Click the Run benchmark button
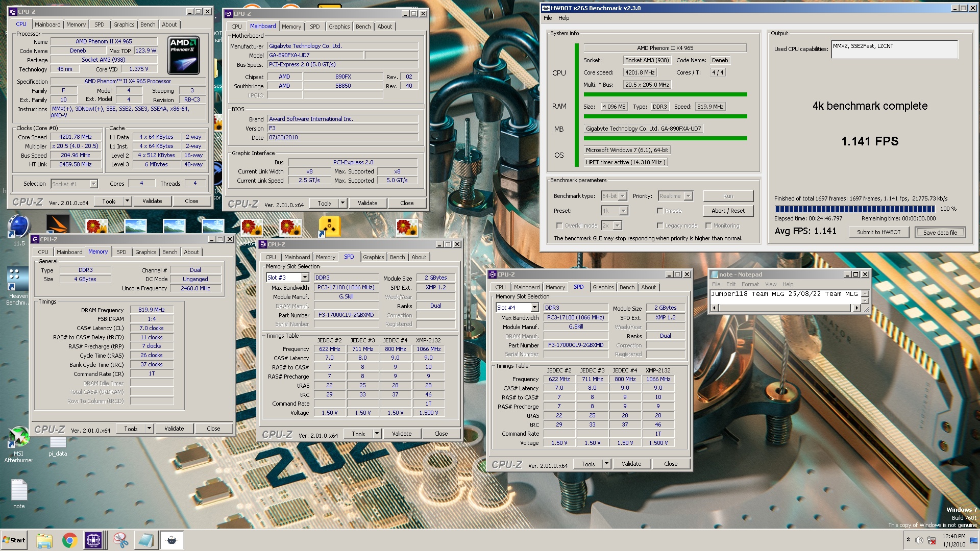Viewport: 980px width, 551px height. click(728, 196)
